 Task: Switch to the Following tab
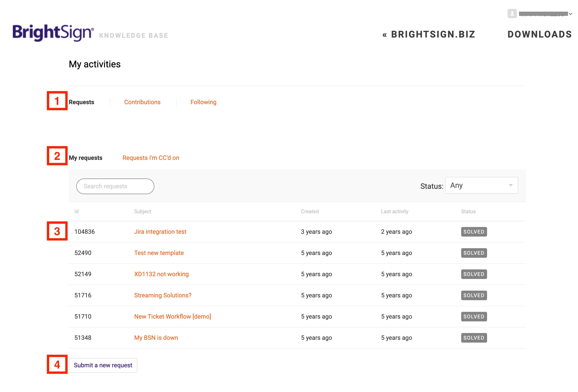click(x=204, y=102)
